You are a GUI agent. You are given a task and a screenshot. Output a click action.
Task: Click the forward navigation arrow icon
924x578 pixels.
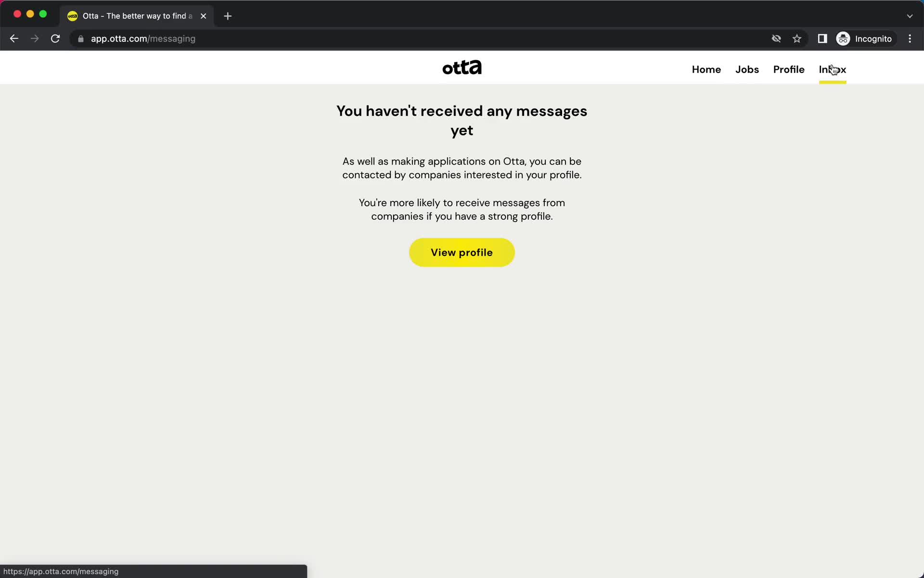(x=34, y=39)
